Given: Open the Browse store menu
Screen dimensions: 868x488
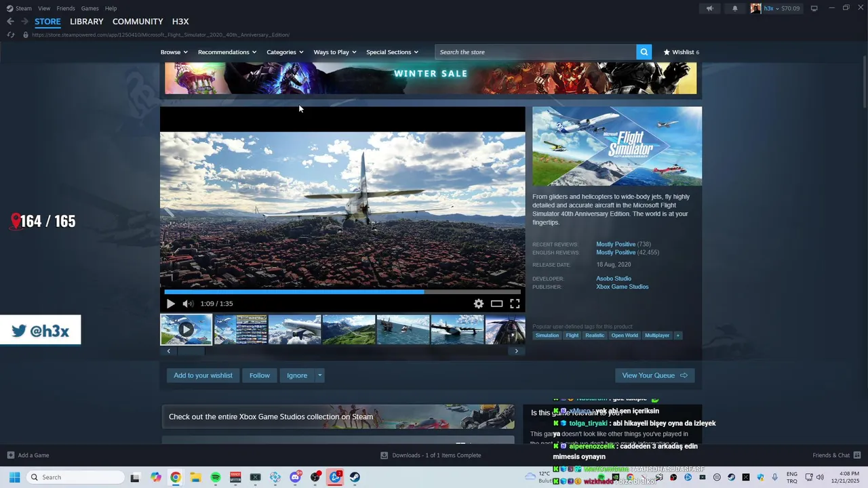Looking at the screenshot, I should [x=174, y=52].
